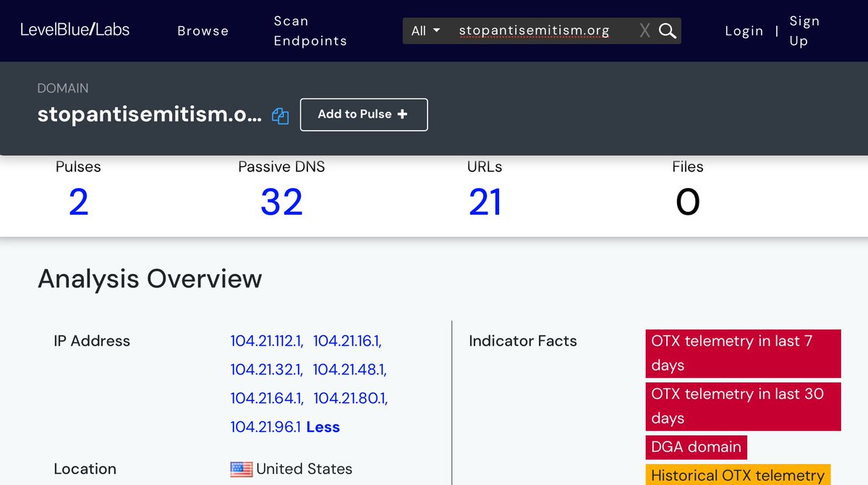Click the OTX telemetry in last 7 days tag

coord(742,353)
